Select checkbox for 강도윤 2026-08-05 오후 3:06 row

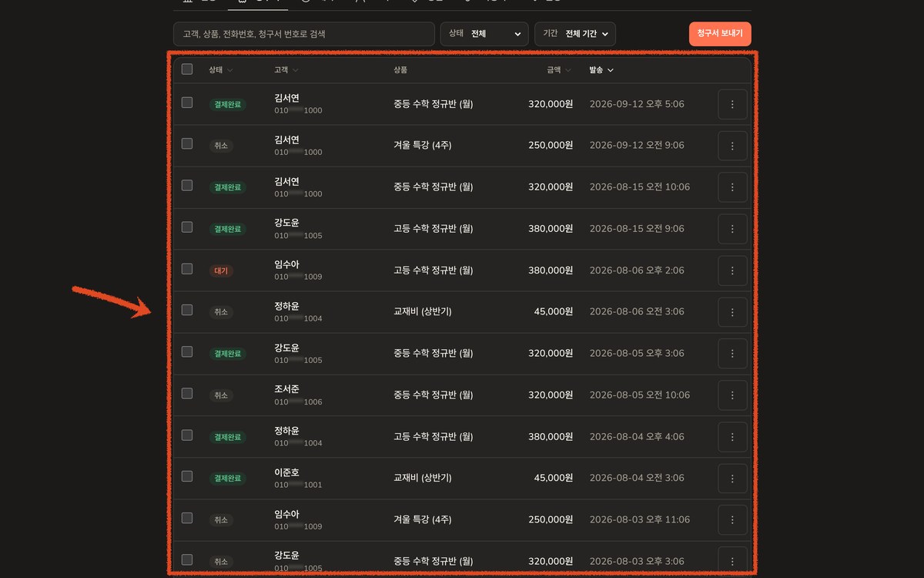(x=187, y=352)
